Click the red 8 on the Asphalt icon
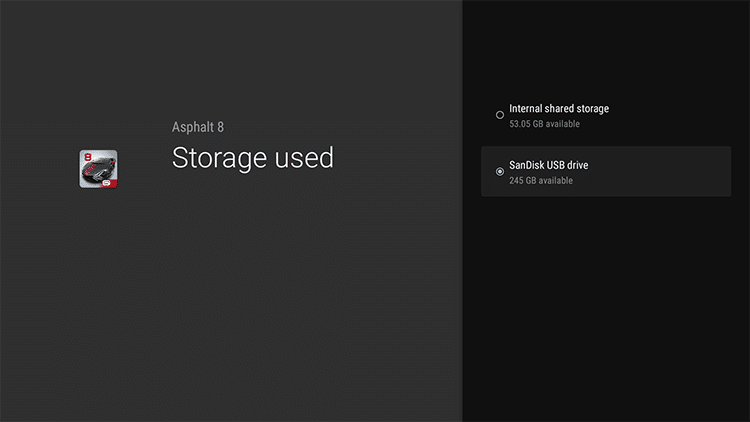Viewport: 750px width, 422px height. coord(88,157)
